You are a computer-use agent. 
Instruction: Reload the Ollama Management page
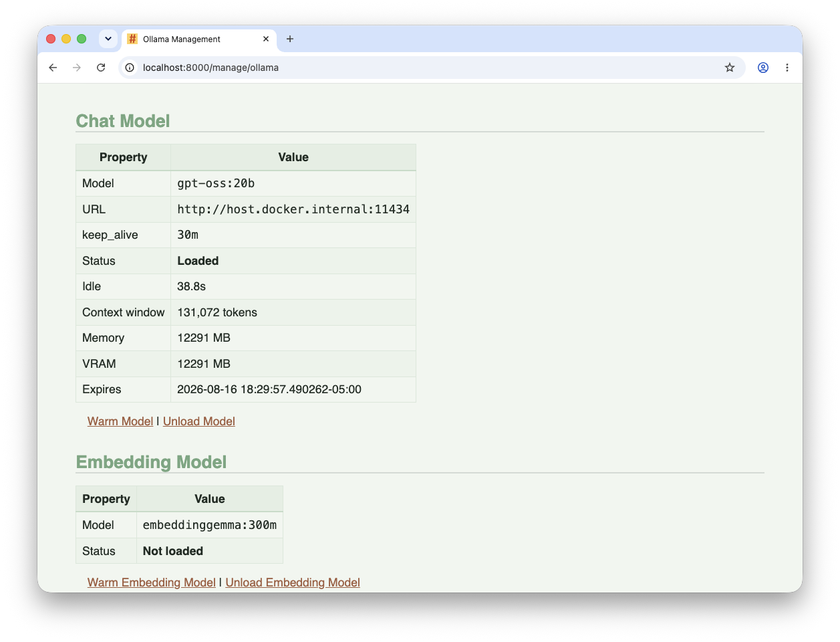click(x=101, y=68)
